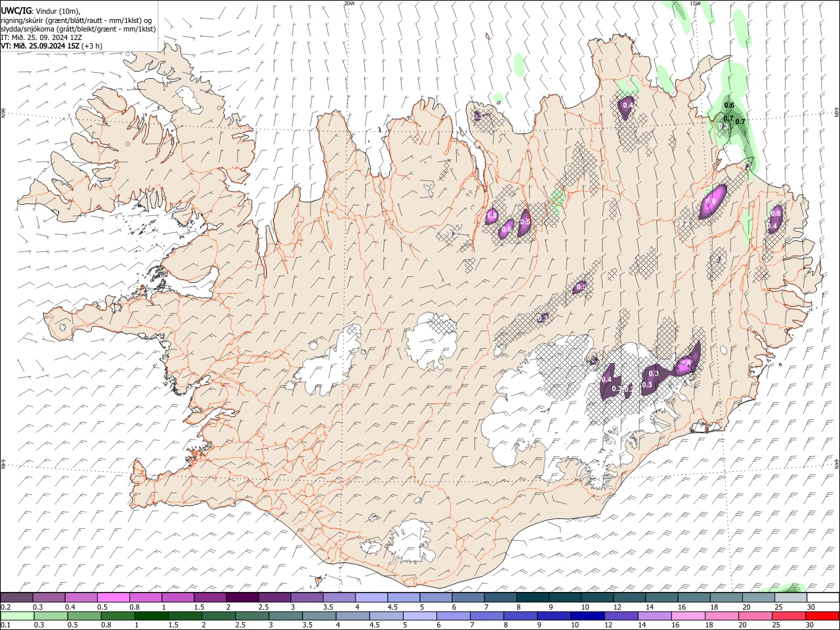
Task: Click the darkest green bottom-row swatch at 1
Action: [152, 616]
